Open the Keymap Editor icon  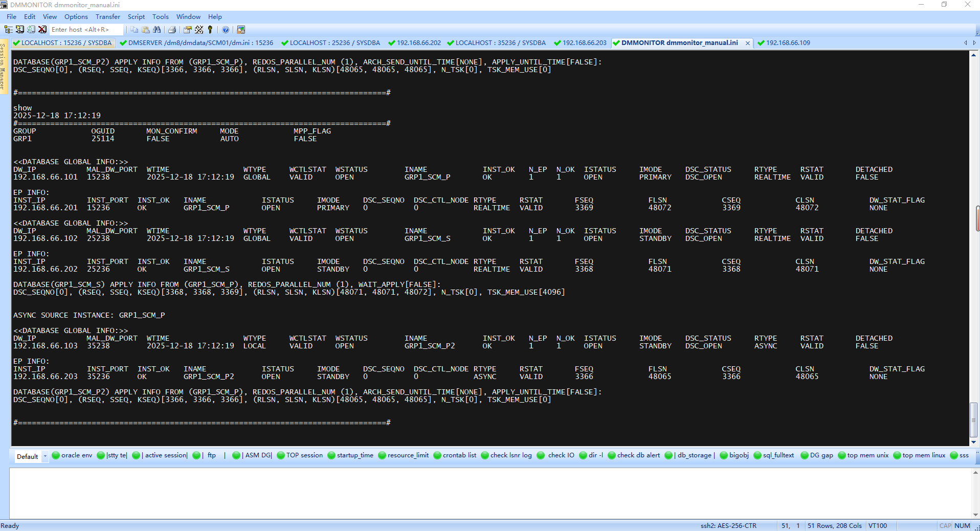pos(199,30)
